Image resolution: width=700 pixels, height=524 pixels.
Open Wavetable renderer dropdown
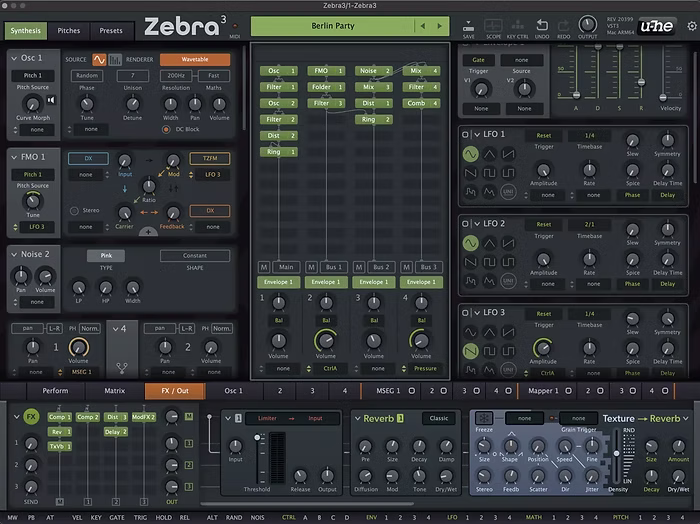click(195, 59)
